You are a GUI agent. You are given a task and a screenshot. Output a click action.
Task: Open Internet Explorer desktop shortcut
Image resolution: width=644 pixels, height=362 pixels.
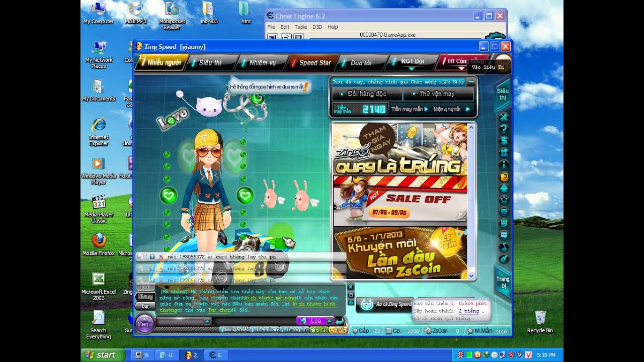coord(99,132)
